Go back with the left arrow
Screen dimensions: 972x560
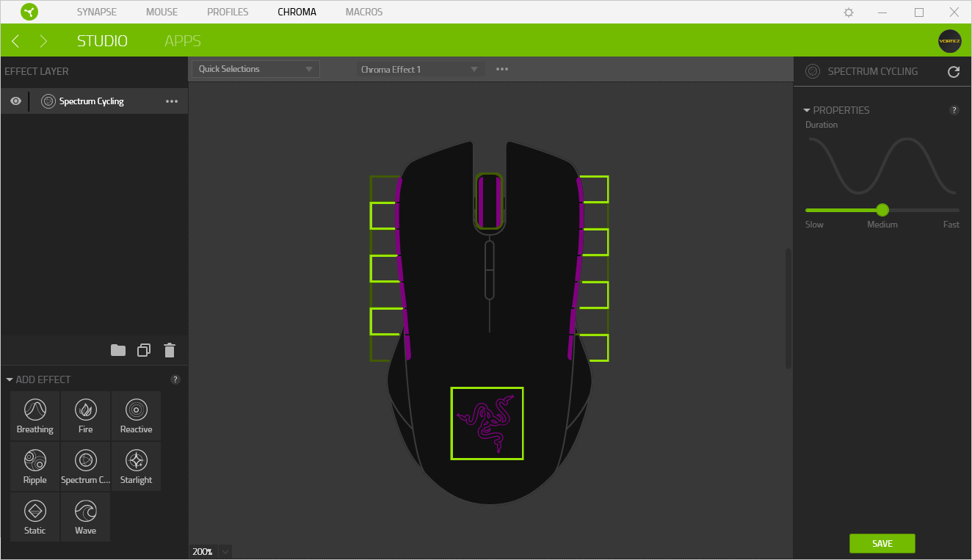[15, 41]
